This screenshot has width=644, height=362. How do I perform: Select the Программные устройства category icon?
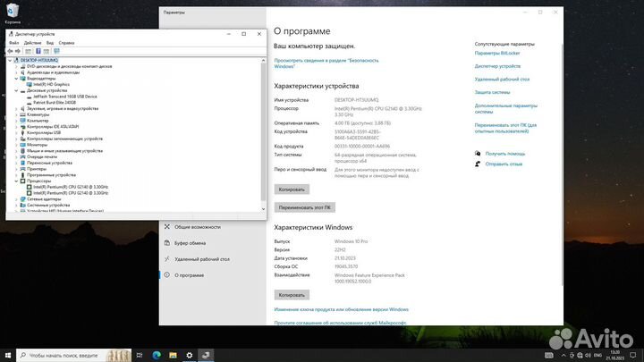point(23,175)
